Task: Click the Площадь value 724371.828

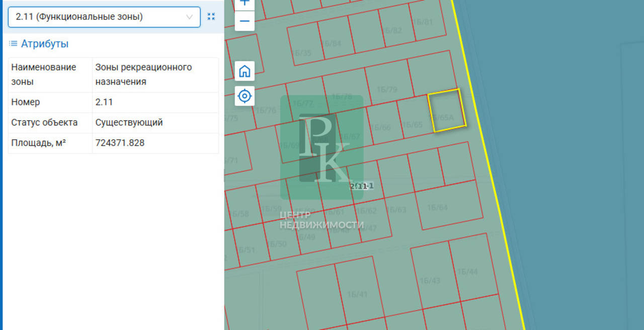Action: [120, 143]
